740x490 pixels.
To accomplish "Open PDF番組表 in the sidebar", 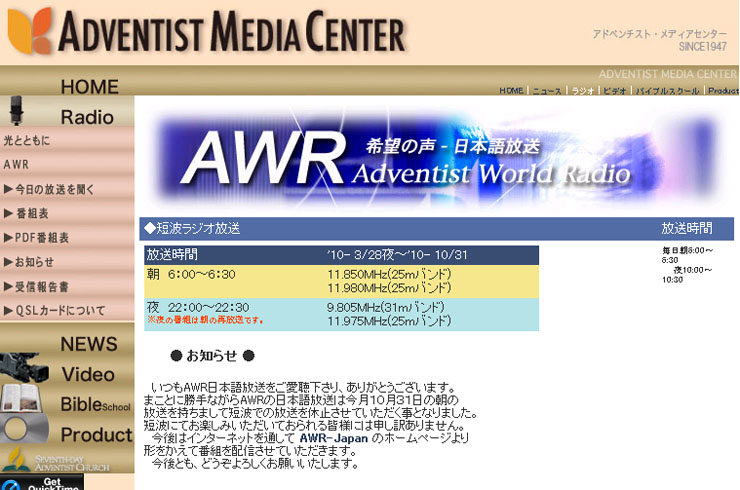I will [36, 237].
